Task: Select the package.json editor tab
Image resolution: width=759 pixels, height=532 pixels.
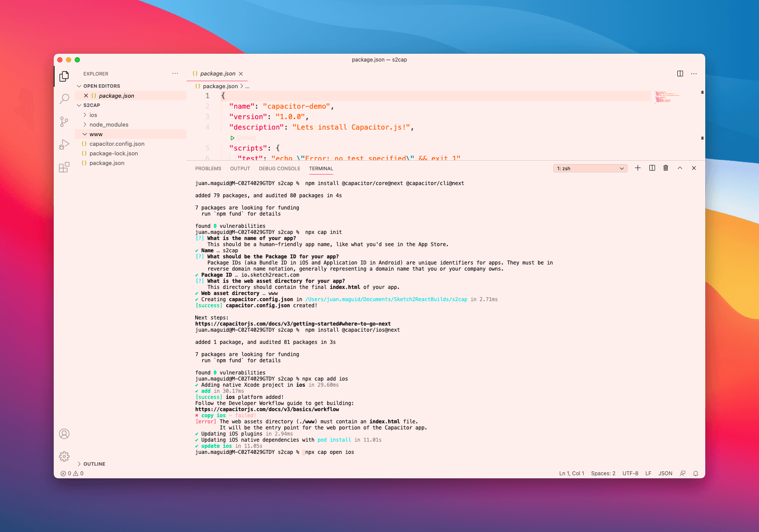Action: coord(217,74)
